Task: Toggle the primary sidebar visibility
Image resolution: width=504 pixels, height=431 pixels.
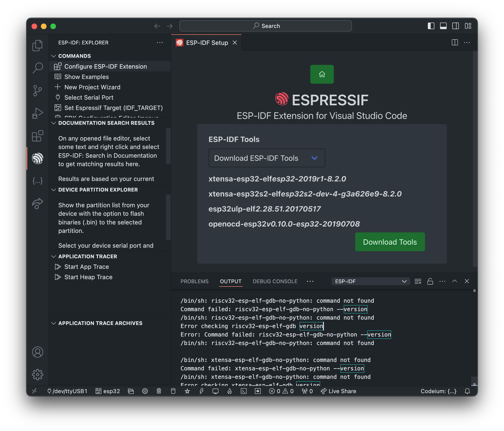Action: [x=431, y=26]
